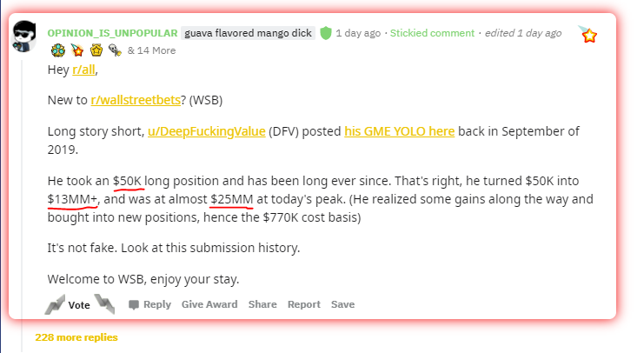
Task: Click the downvote arrow icon
Action: 104,304
